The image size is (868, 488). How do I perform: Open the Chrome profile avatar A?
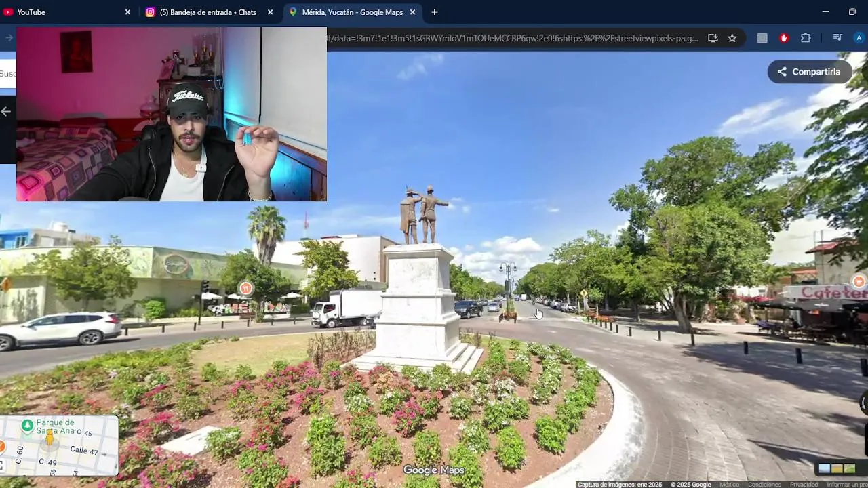[859, 38]
